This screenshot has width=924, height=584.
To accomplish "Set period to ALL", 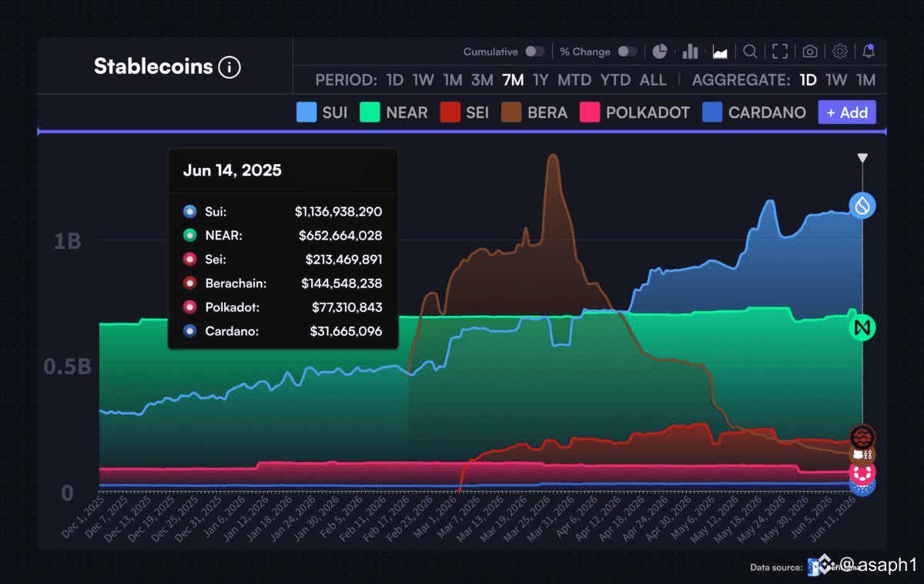I will pyautogui.click(x=653, y=80).
